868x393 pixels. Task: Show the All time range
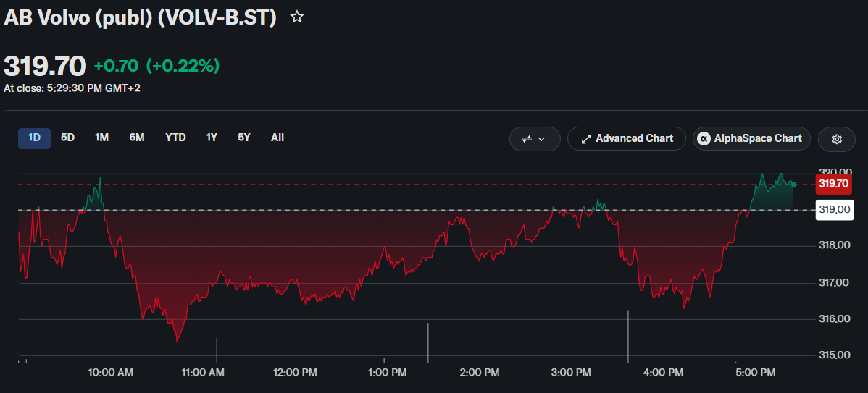pos(277,138)
